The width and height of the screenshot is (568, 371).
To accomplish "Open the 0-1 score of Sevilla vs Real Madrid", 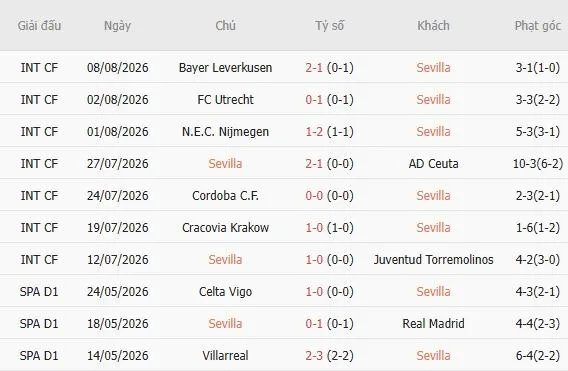I will pyautogui.click(x=314, y=324).
